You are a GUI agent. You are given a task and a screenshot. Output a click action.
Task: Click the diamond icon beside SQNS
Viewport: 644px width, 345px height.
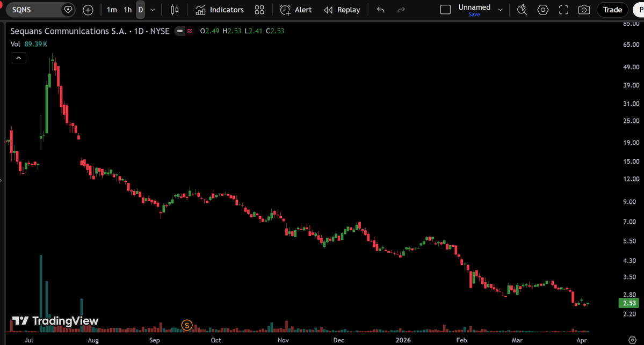point(68,10)
